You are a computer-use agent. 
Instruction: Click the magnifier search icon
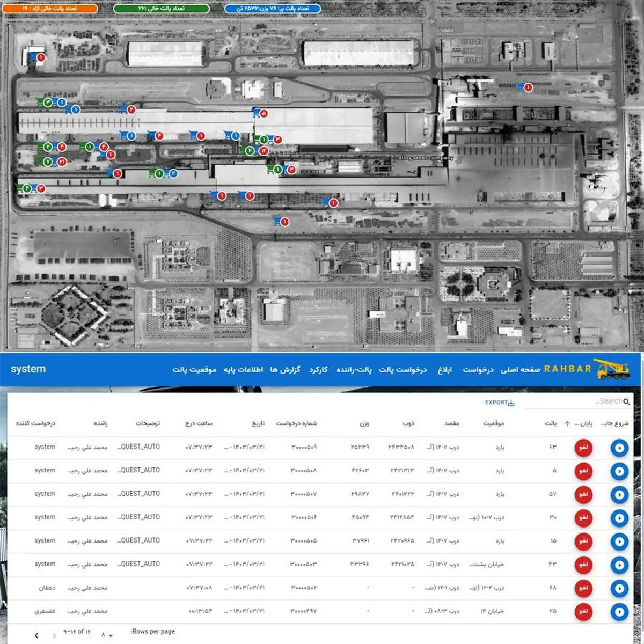click(x=627, y=401)
